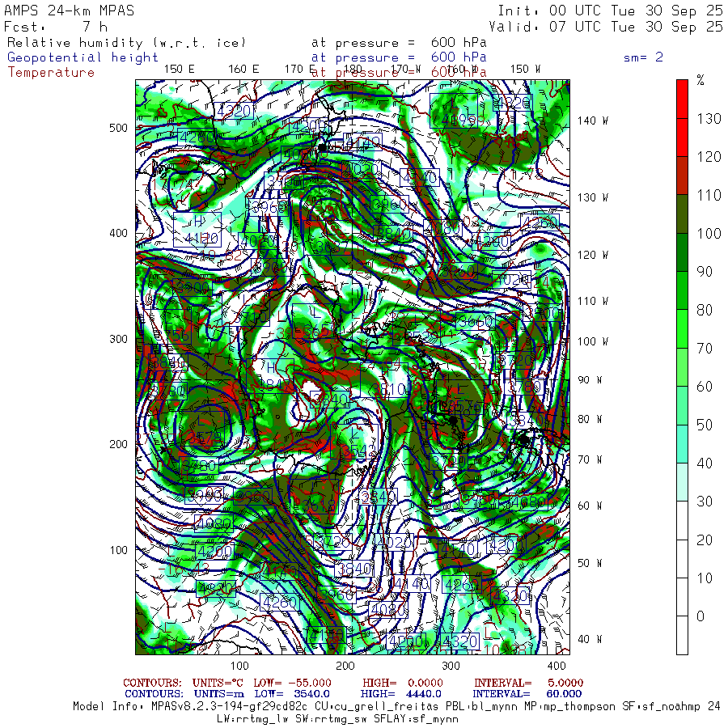
Task: Click the '80 W' longitude label
Action: click(x=590, y=419)
